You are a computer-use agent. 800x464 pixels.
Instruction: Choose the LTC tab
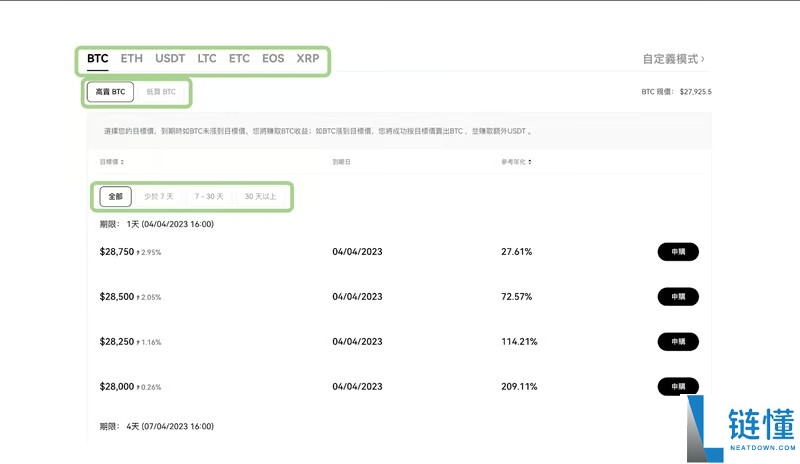(x=207, y=58)
